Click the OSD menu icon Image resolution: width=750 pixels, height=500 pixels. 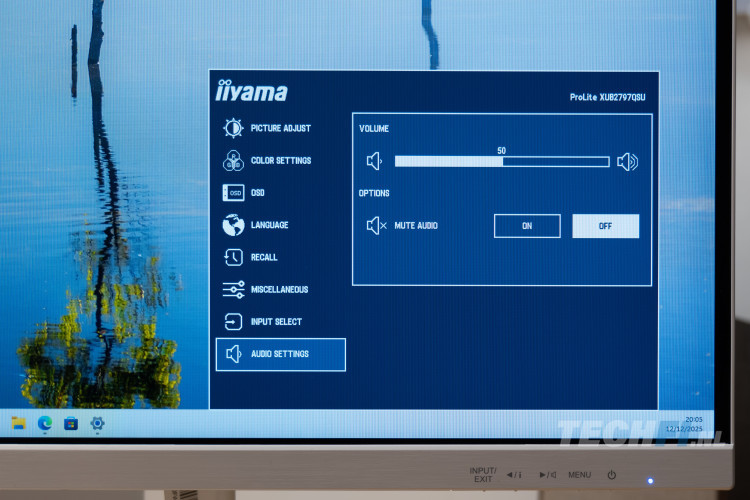pyautogui.click(x=233, y=193)
